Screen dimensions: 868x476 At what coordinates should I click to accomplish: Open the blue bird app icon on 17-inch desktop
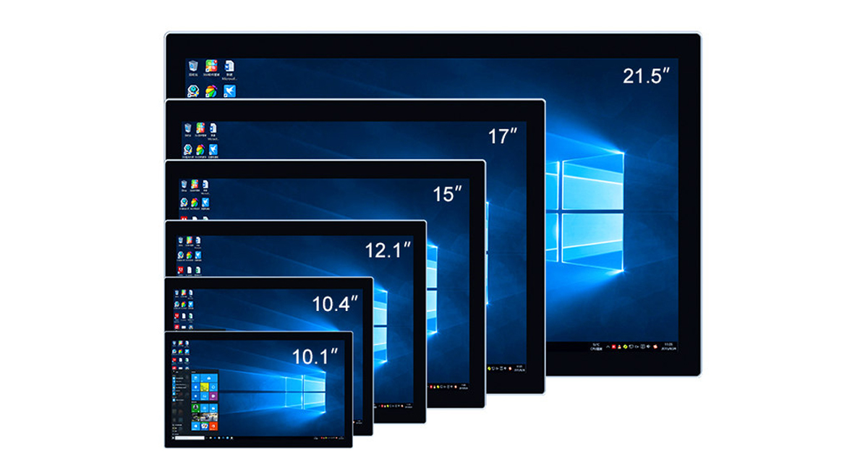pos(213,149)
